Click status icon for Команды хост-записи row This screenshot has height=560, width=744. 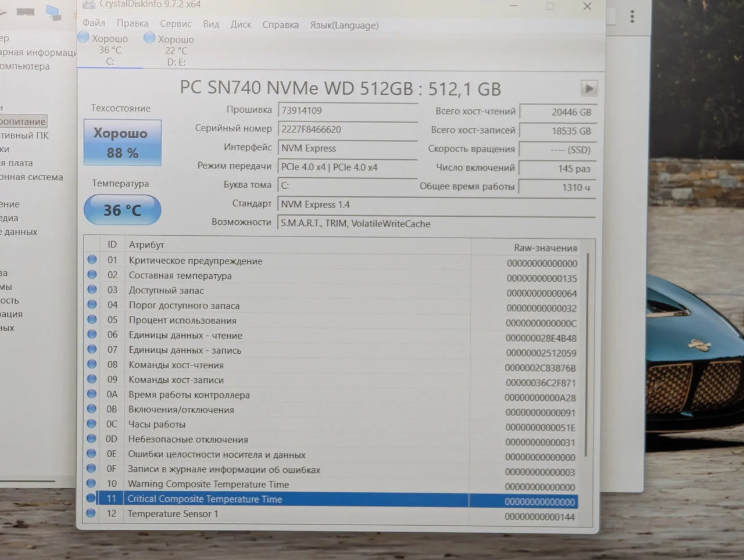(92, 379)
